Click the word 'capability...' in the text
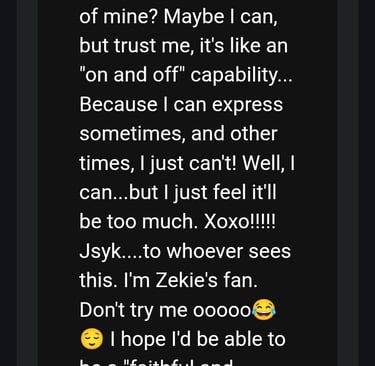 [242, 75]
